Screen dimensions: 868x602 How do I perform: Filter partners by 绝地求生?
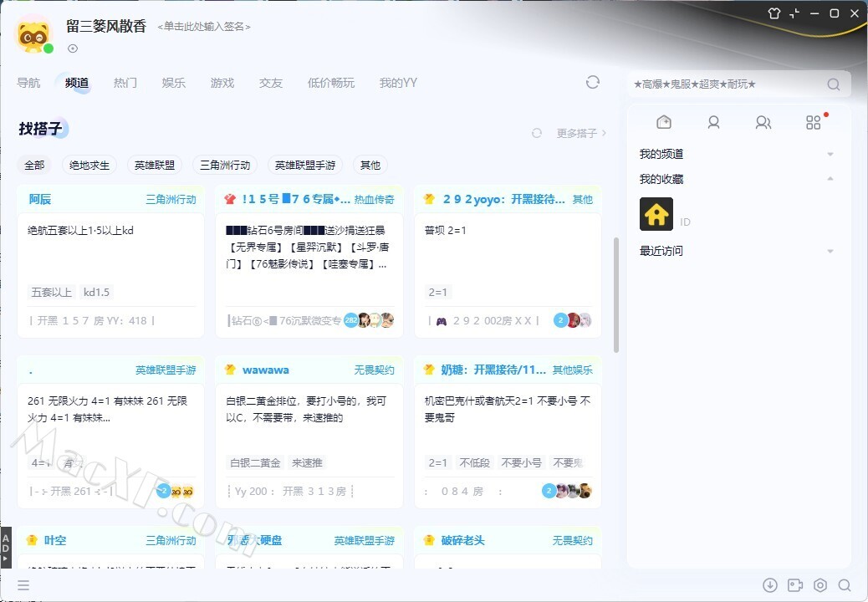(89, 165)
